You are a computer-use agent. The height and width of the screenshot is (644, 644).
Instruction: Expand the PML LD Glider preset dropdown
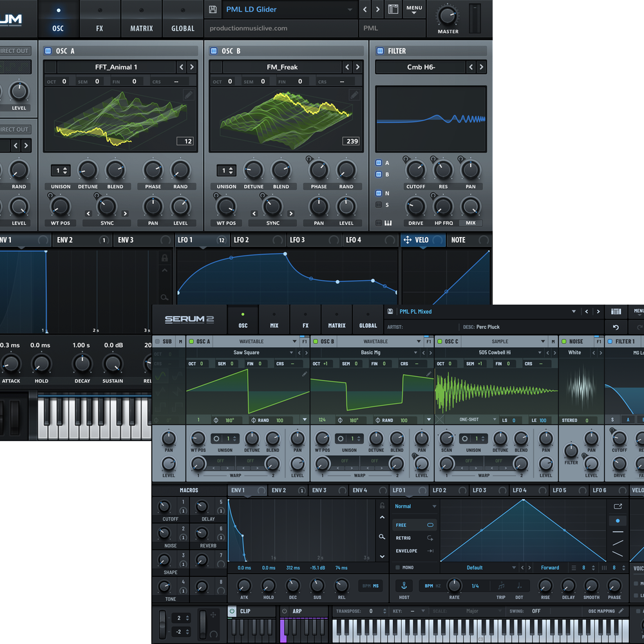(350, 10)
